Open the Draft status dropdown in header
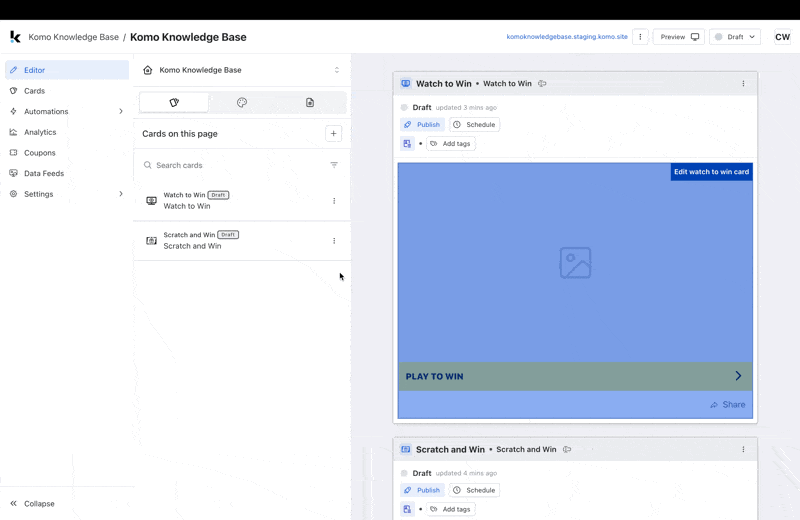This screenshot has height=520, width=800. click(735, 37)
